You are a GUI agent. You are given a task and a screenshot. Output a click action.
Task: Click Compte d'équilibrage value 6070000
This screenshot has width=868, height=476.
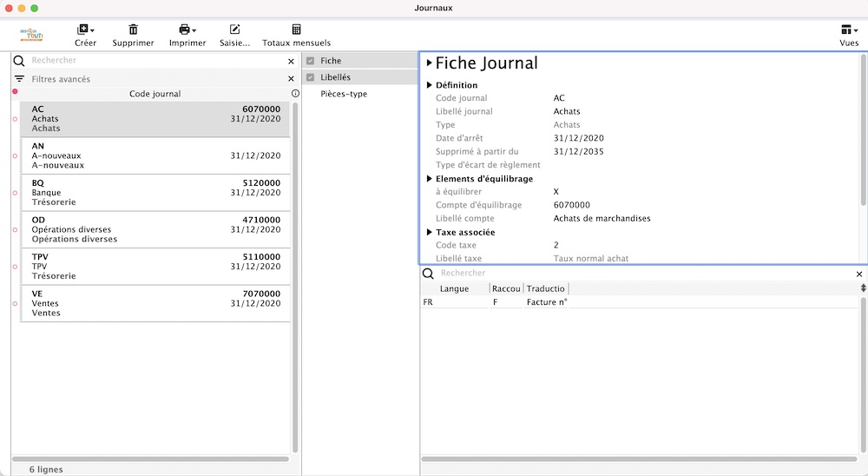[572, 205]
